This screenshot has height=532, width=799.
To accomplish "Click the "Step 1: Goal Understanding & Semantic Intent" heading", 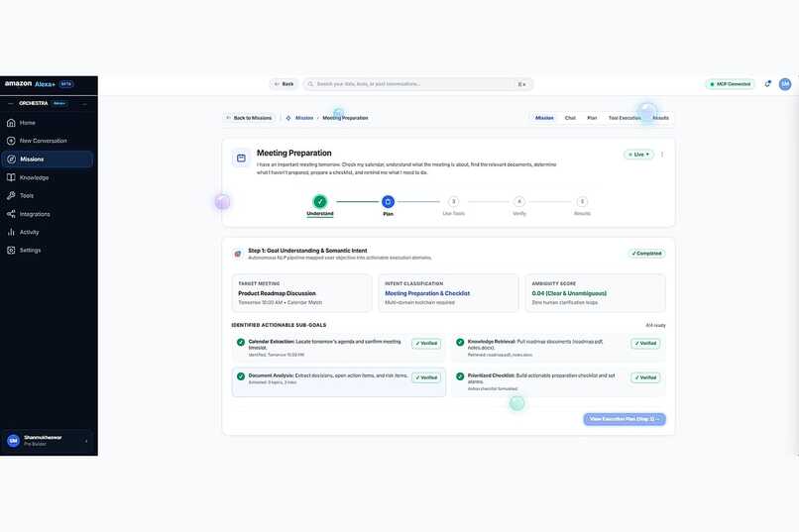I will coord(307,251).
